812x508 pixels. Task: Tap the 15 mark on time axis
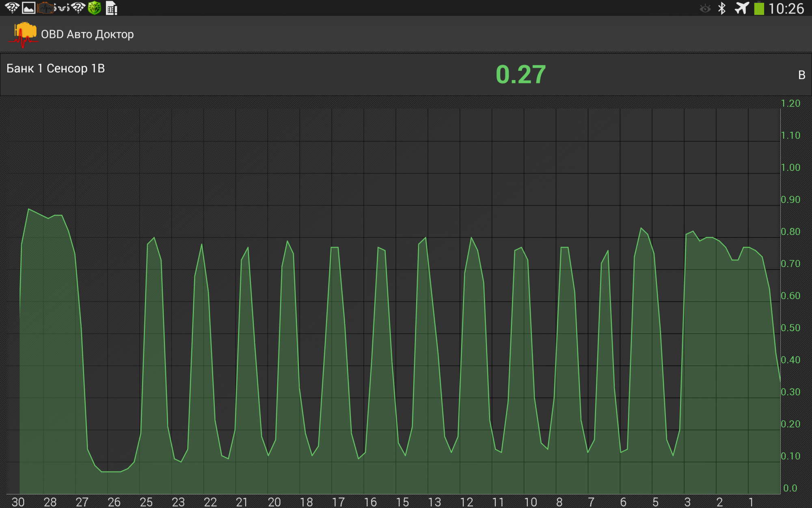click(x=402, y=502)
